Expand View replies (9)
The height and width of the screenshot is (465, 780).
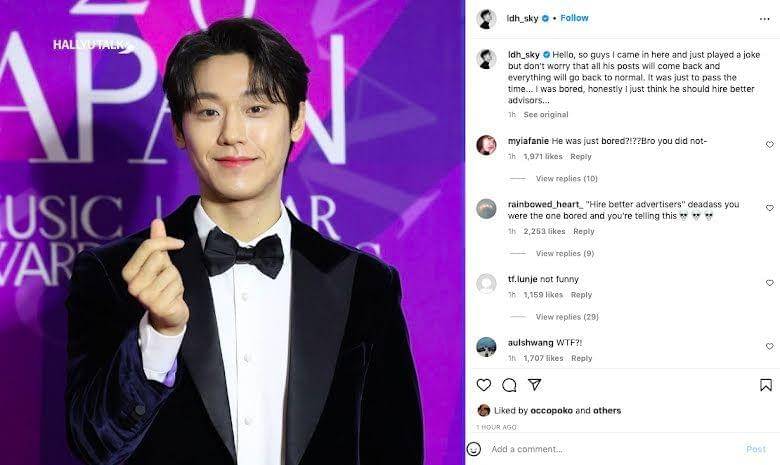click(565, 254)
